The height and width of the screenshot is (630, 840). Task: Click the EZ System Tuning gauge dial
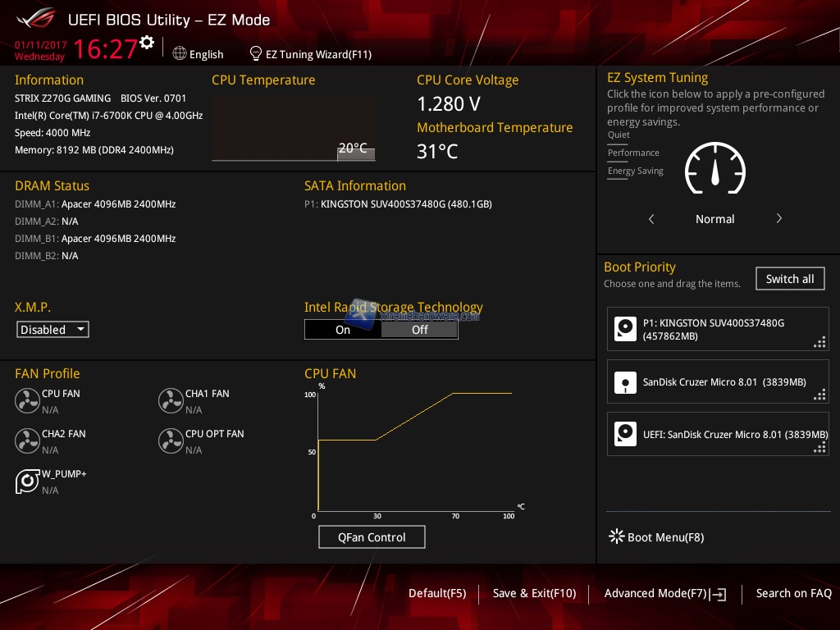pyautogui.click(x=714, y=170)
